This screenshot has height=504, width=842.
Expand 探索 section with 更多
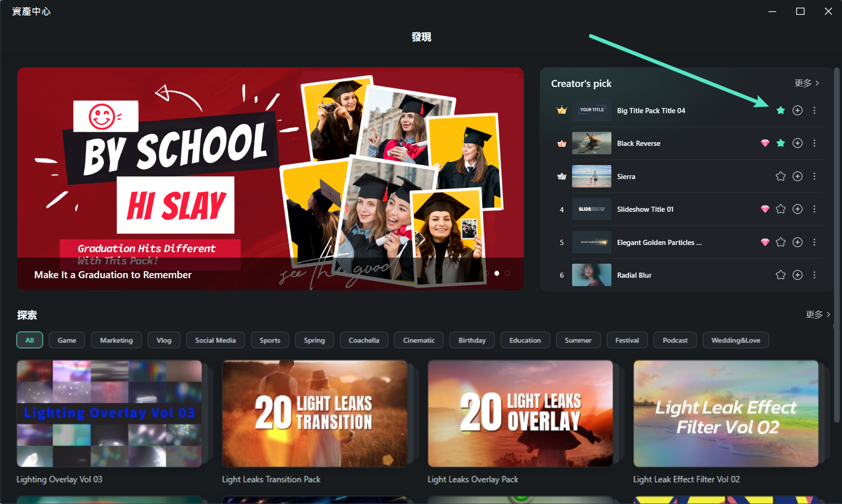(x=818, y=315)
